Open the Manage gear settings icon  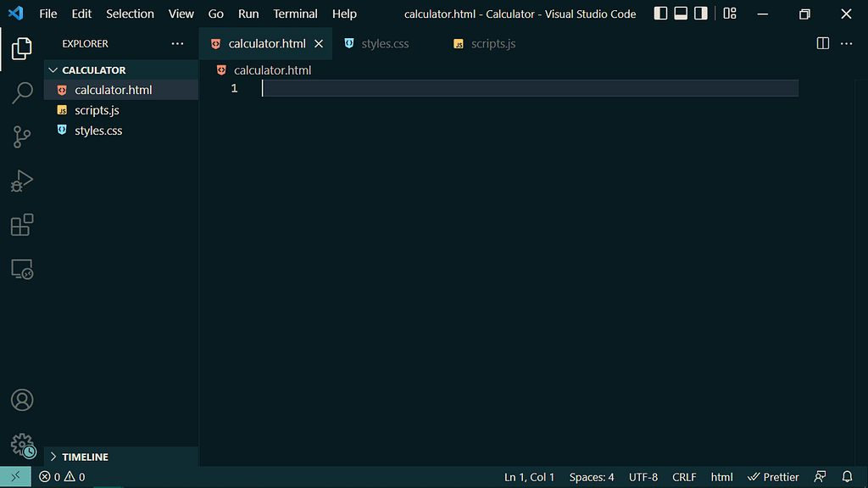click(x=22, y=444)
